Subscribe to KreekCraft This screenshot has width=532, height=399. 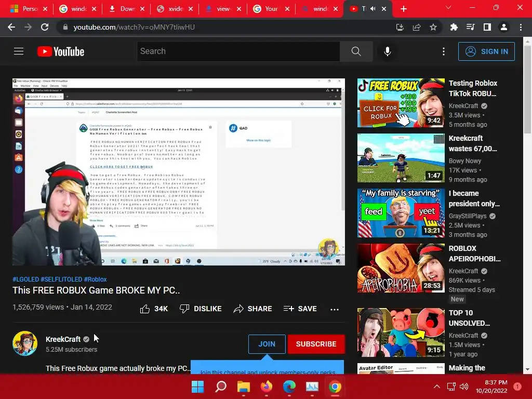pyautogui.click(x=316, y=344)
